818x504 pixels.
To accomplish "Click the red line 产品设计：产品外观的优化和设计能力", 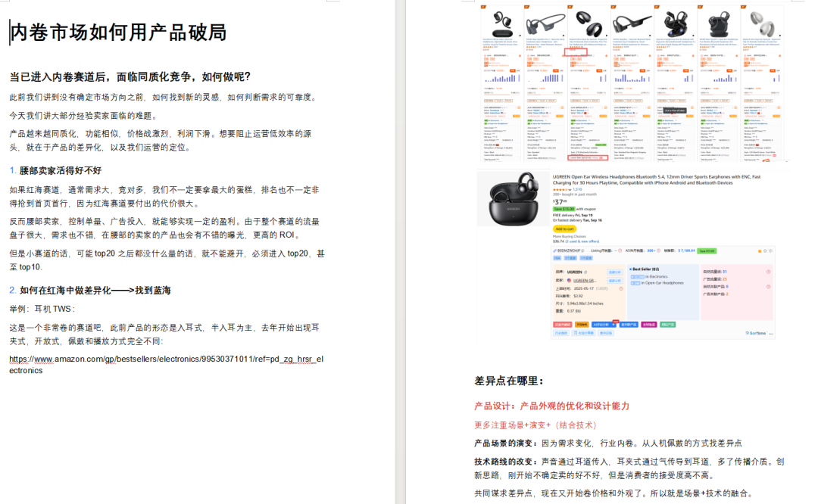I will [x=551, y=406].
